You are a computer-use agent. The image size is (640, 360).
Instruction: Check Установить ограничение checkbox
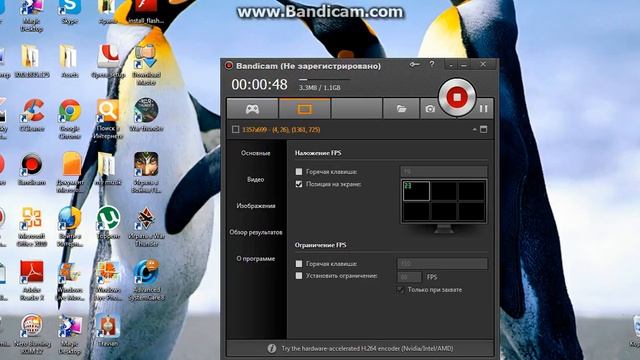[x=299, y=276]
